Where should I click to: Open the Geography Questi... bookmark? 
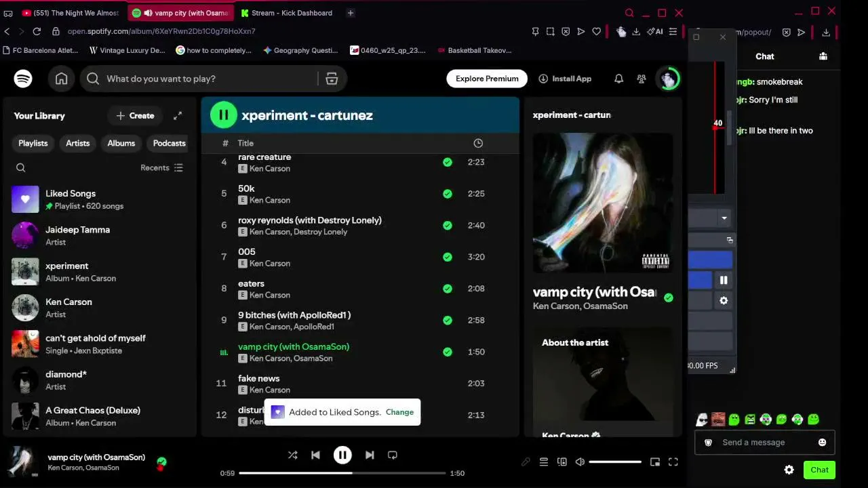(x=301, y=50)
